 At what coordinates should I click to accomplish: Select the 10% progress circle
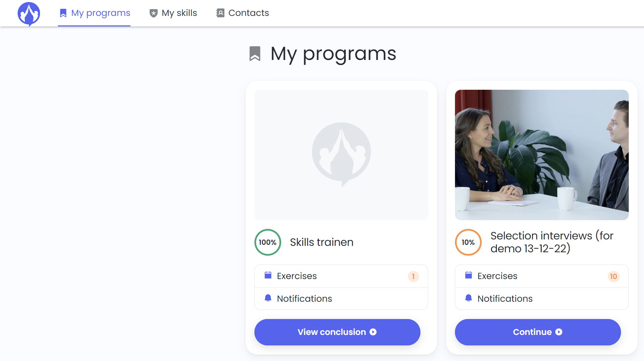[468, 242]
